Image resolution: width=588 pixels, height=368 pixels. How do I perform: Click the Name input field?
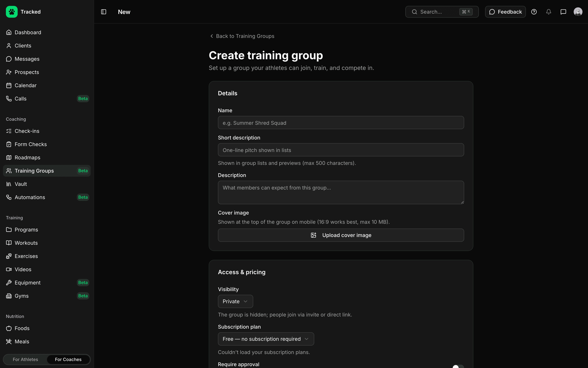(341, 123)
